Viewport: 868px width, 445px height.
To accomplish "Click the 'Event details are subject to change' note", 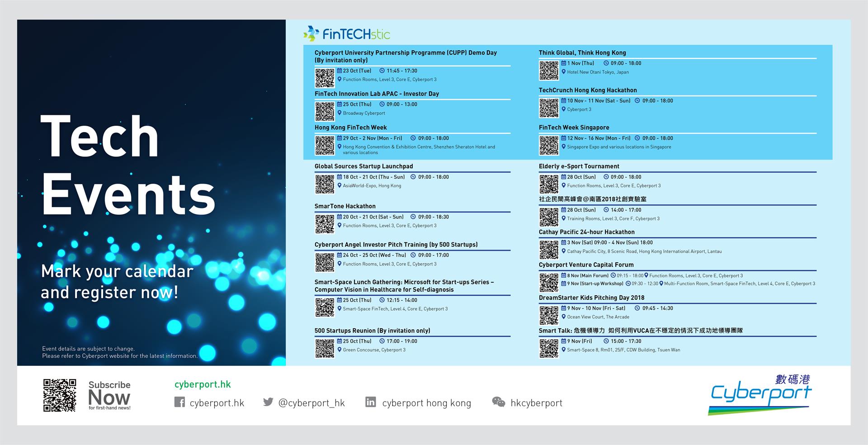I will tap(120, 352).
